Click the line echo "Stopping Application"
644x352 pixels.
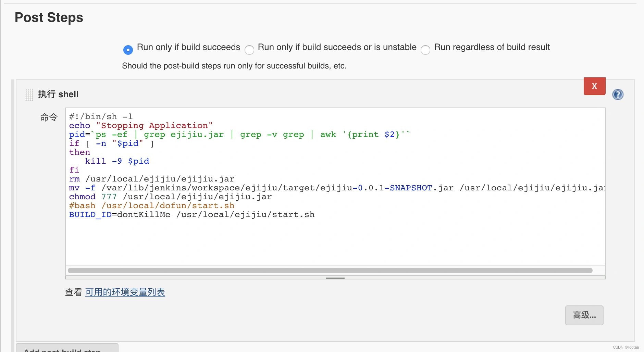[141, 126]
